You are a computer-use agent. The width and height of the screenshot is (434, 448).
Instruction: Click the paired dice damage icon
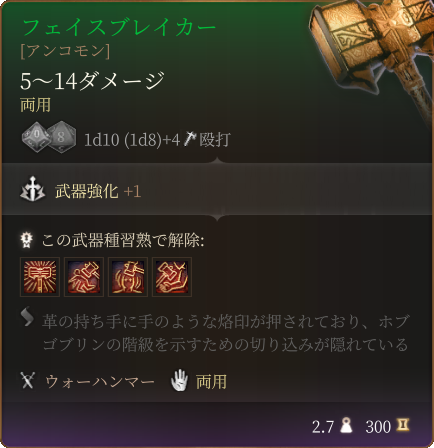[49, 138]
